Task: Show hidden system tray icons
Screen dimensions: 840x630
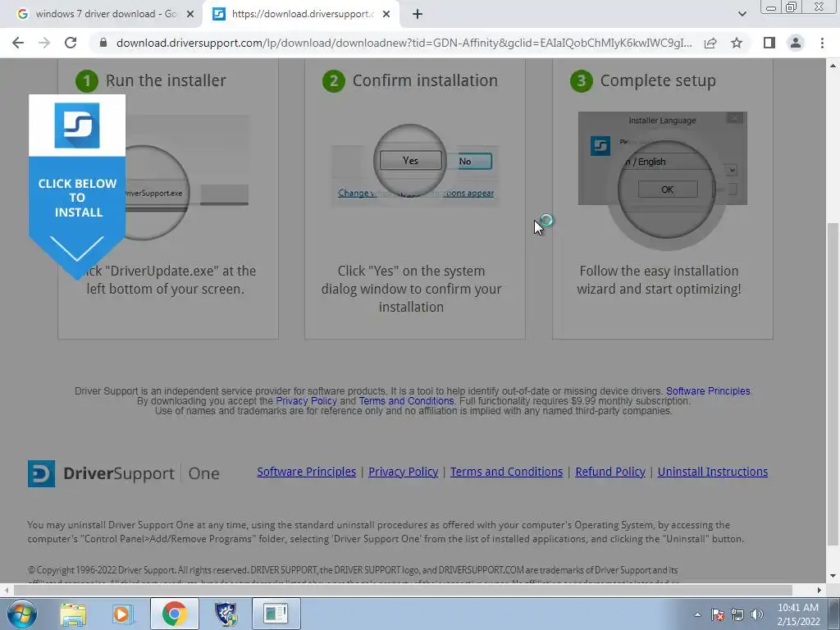Action: tap(697, 614)
